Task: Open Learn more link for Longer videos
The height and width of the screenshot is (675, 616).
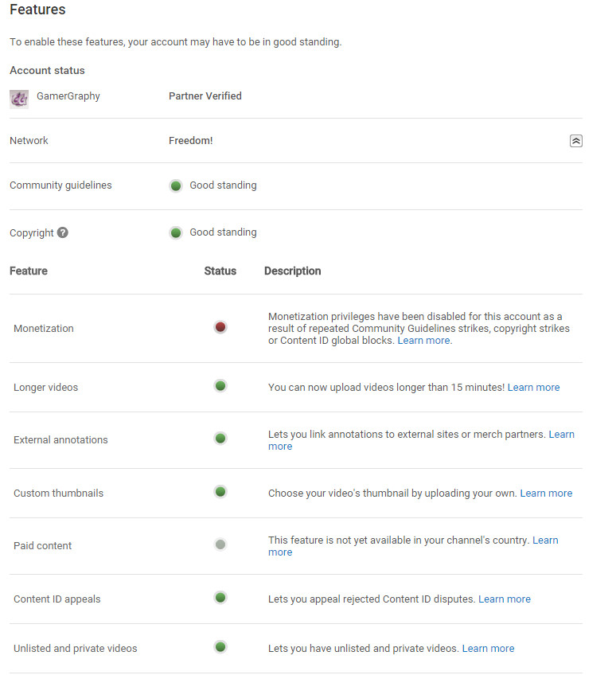Action: 533,388
